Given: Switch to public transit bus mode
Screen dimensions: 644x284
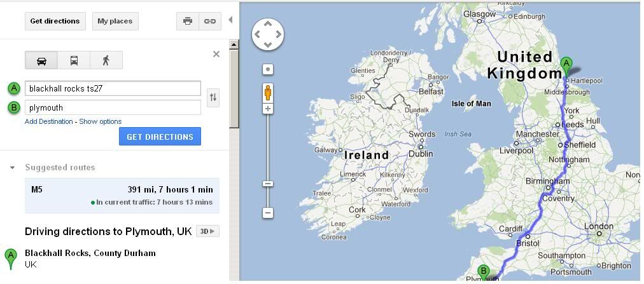Looking at the screenshot, I should (74, 60).
